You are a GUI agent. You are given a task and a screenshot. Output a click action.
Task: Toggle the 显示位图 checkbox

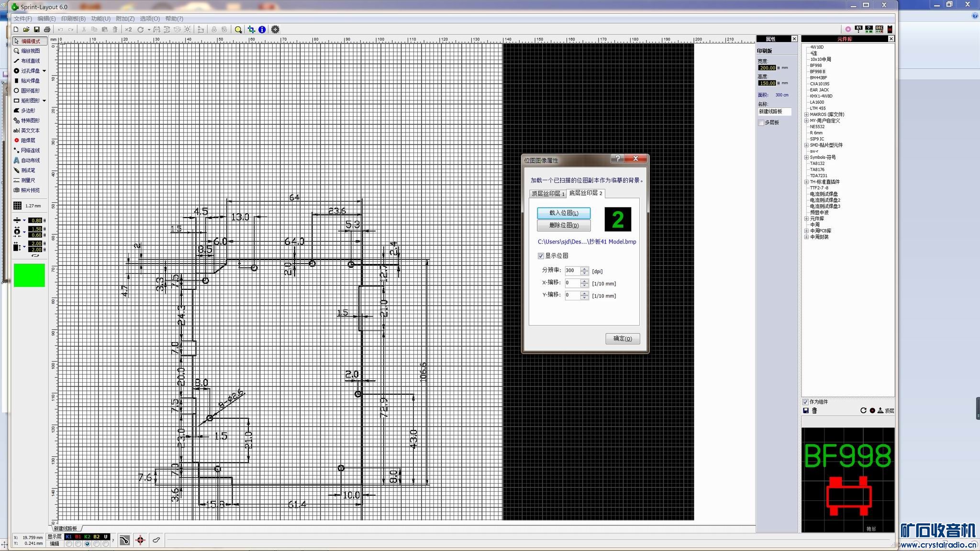click(541, 256)
